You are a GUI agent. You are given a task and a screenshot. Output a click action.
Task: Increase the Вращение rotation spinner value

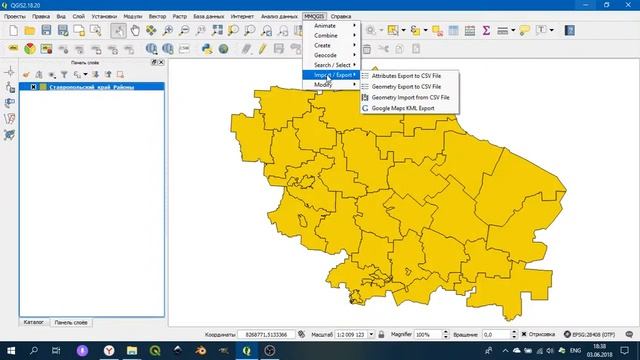click(514, 332)
